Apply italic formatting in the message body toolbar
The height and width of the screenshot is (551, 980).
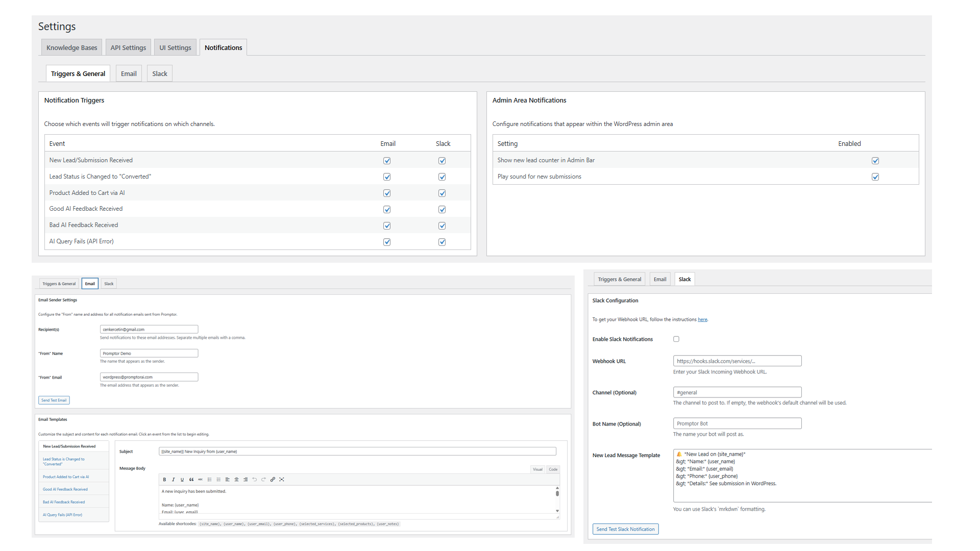point(173,480)
